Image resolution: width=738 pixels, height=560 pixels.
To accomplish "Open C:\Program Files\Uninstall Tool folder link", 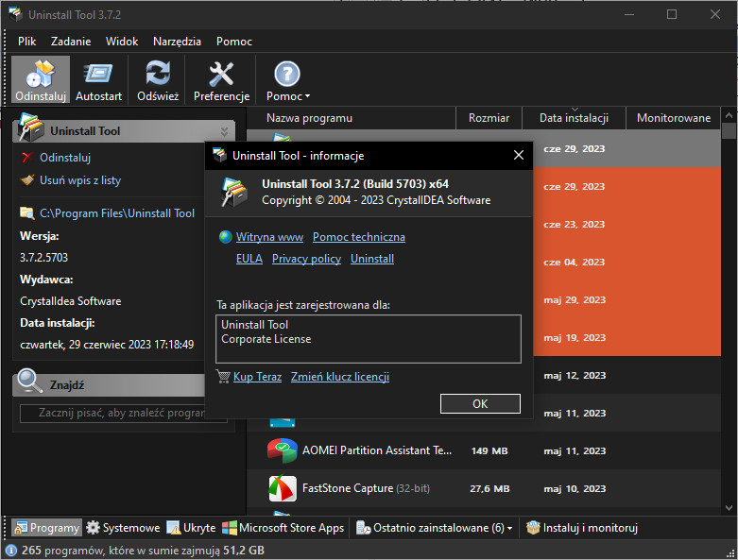I will [117, 213].
